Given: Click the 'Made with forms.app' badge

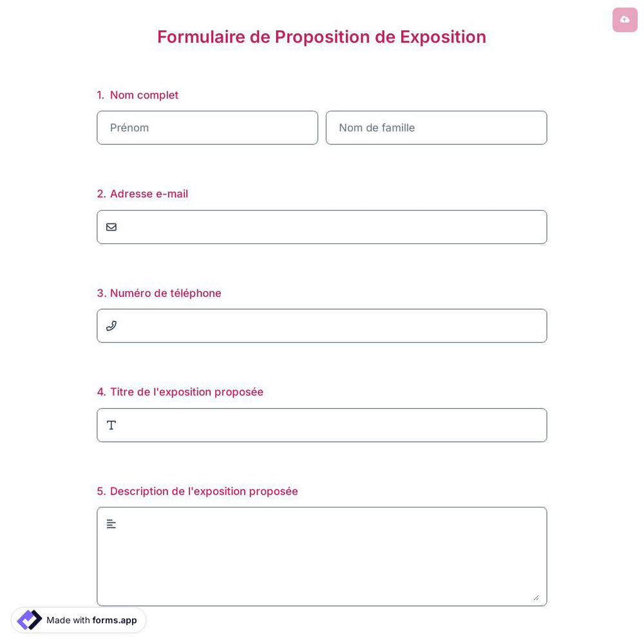Looking at the screenshot, I should click(x=79, y=620).
